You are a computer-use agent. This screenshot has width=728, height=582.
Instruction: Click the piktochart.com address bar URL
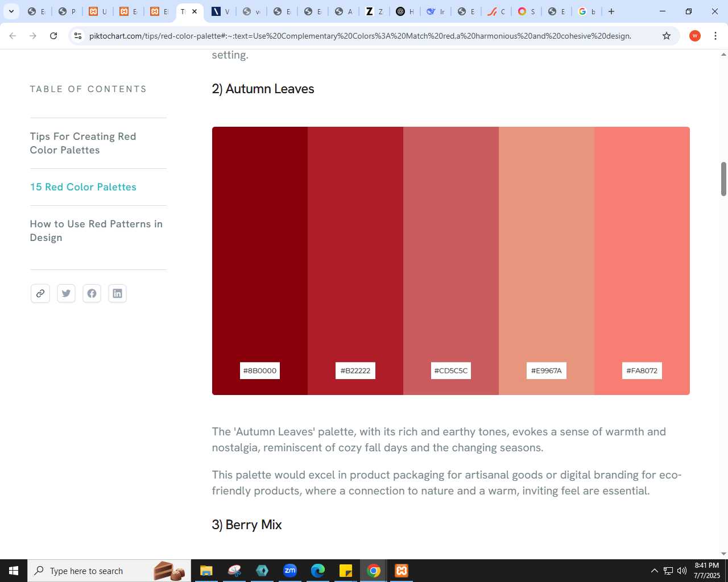pos(360,36)
